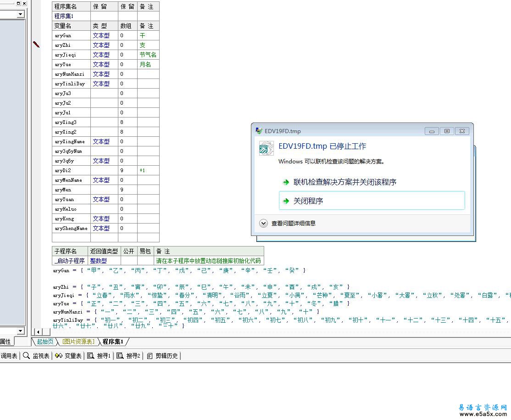Click the 整数型 return type cell
This screenshot has width=511, height=420.
(x=104, y=261)
